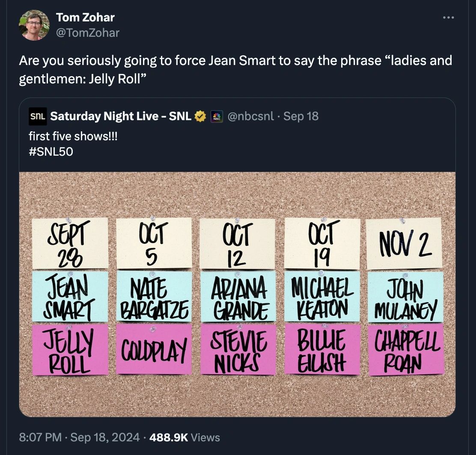Click the NBC affiliation badge icon

[x=217, y=116]
